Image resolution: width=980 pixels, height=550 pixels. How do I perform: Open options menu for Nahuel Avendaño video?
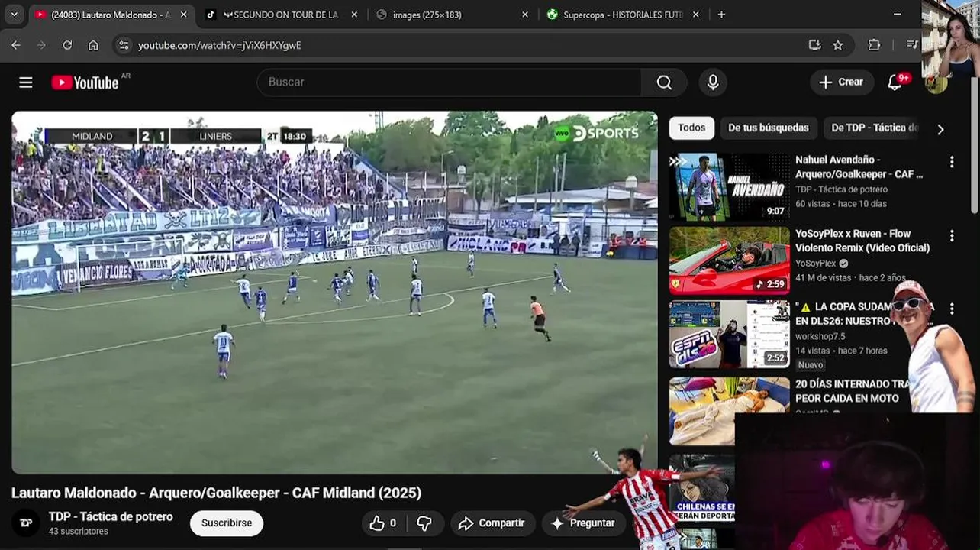click(x=952, y=162)
